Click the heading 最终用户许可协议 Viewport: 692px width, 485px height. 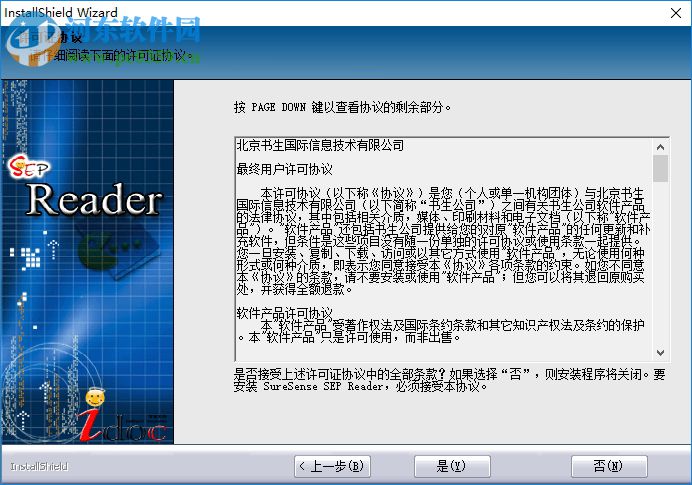tap(285, 169)
